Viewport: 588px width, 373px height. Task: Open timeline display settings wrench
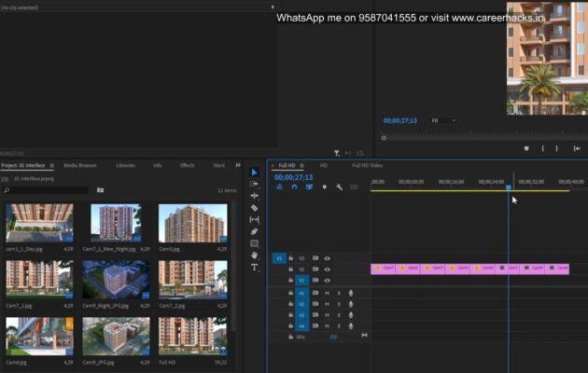[340, 186]
